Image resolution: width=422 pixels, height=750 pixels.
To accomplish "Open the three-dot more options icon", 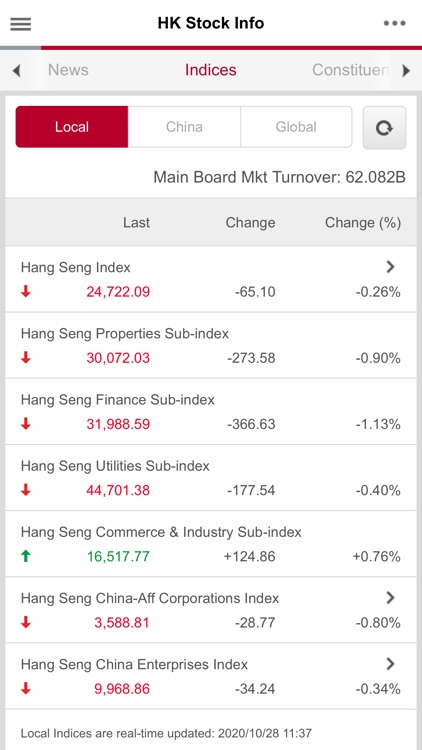I will click(x=394, y=23).
